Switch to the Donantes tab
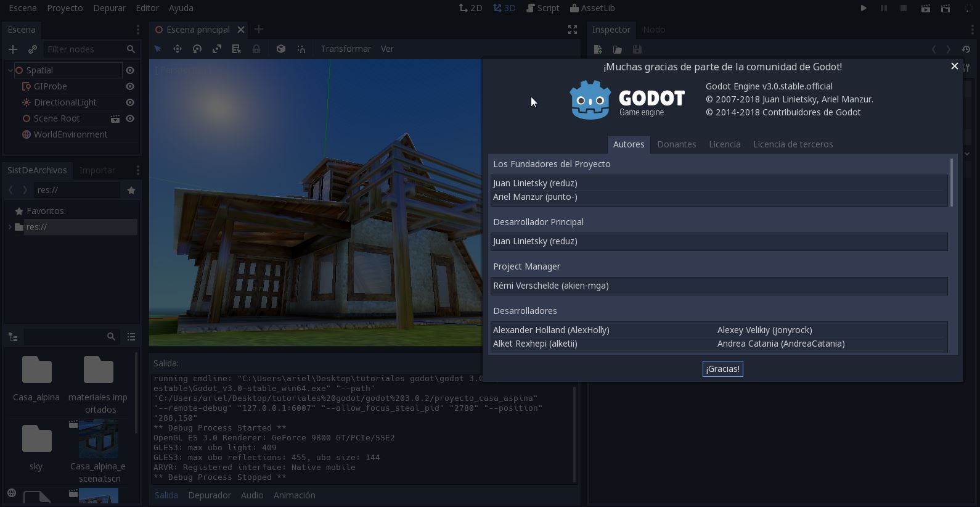Viewport: 980px width, 507px height. tap(677, 144)
